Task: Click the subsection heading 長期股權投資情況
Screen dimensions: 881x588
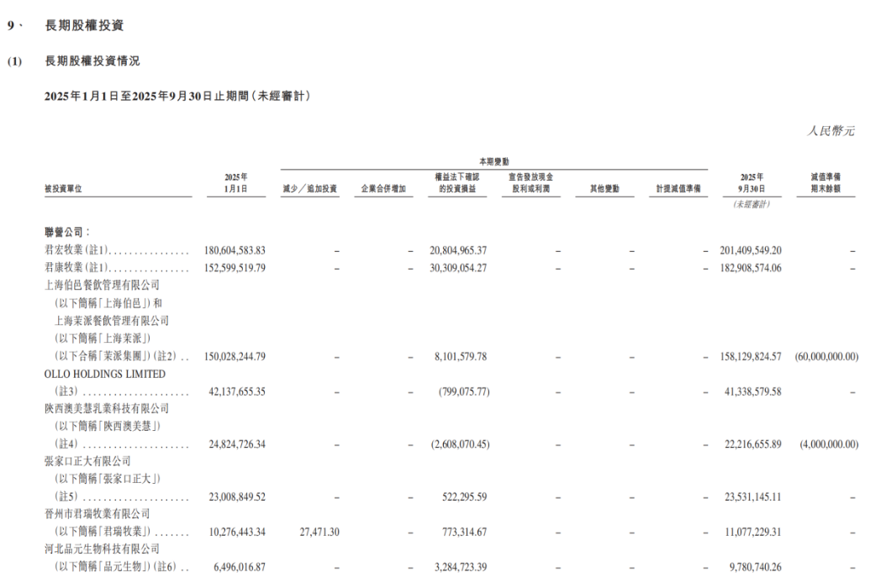Action: (x=92, y=61)
